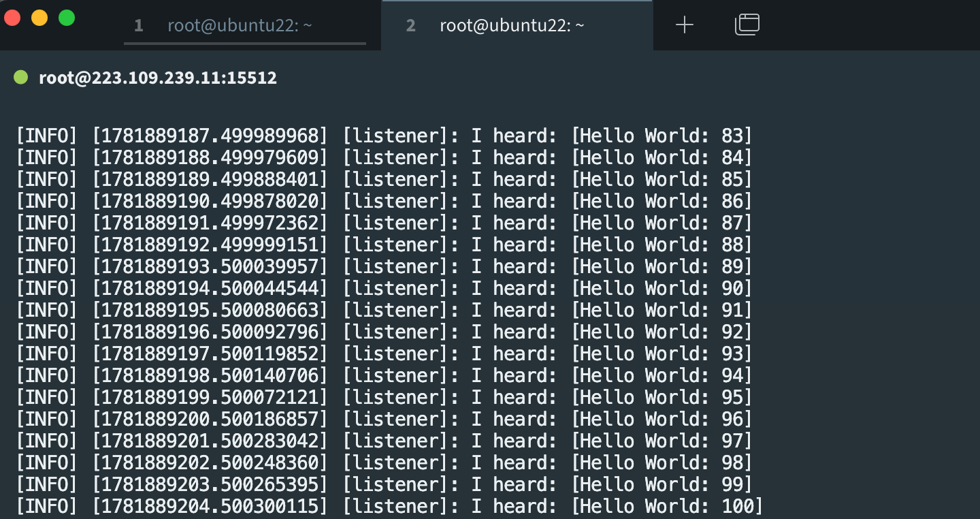The image size is (980, 519).
Task: Click timestamp 1781889193.500039957
Action: (x=210, y=266)
